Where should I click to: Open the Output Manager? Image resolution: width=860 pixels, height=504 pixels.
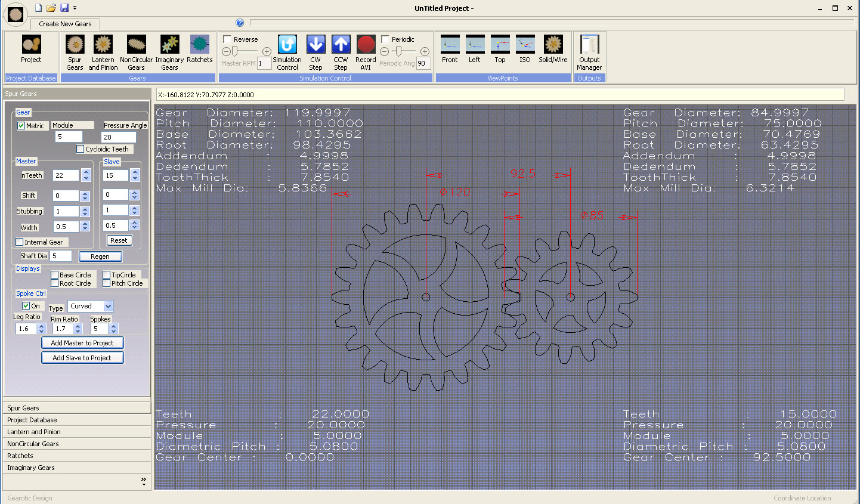coord(589,45)
